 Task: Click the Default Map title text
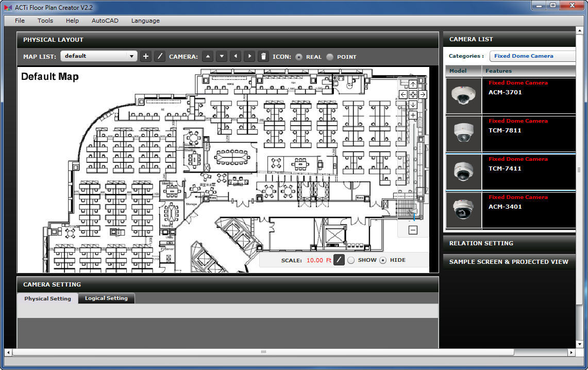[50, 77]
